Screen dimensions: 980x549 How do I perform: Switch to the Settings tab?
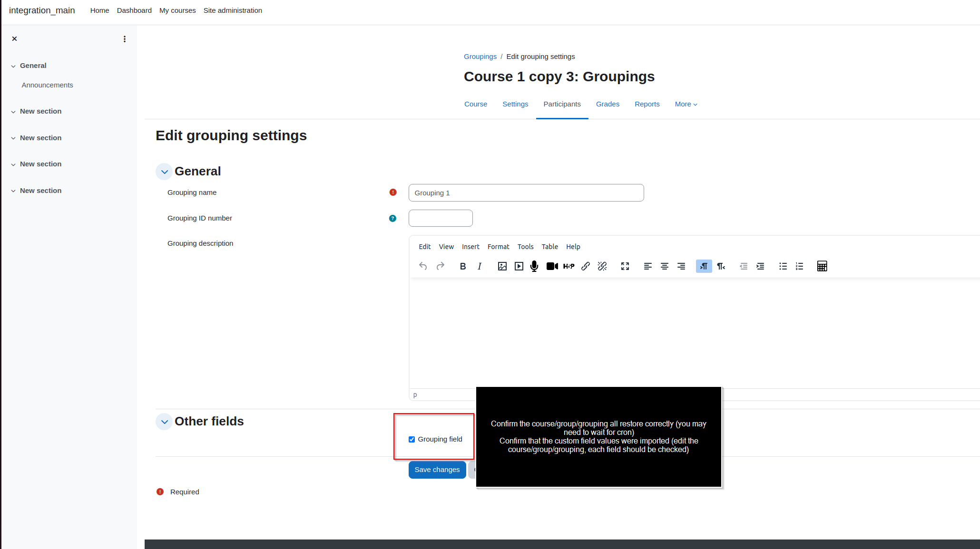[515, 104]
